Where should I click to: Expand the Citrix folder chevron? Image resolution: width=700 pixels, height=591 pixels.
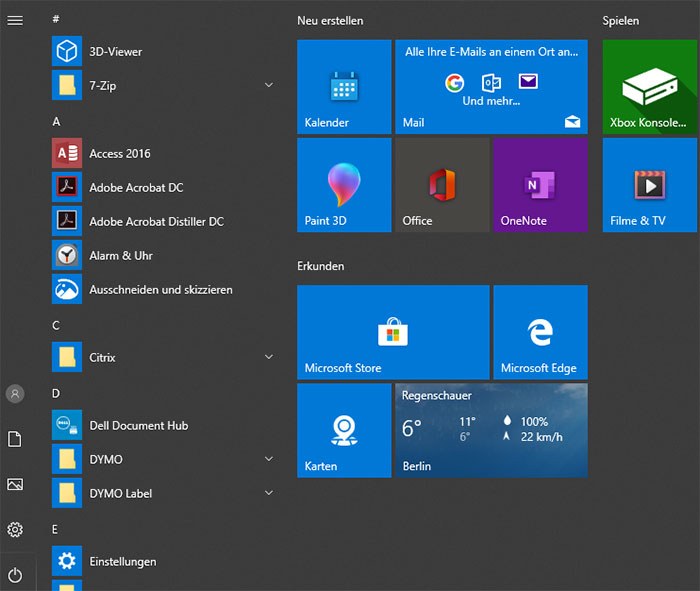[x=269, y=357]
